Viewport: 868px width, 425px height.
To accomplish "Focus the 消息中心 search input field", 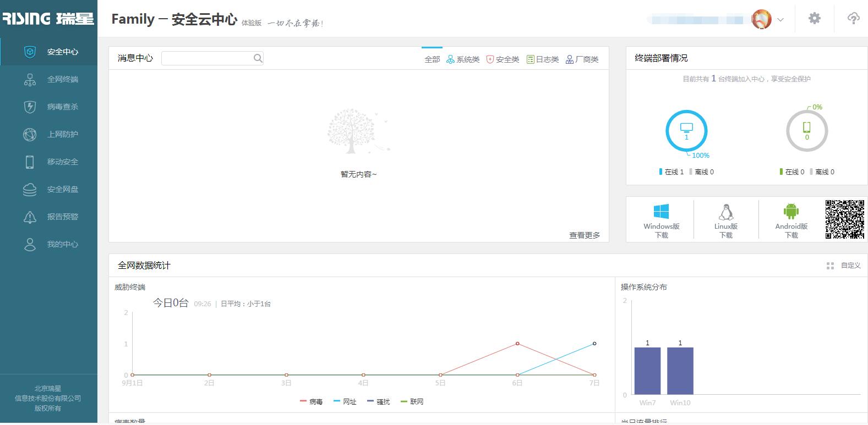I will click(212, 58).
